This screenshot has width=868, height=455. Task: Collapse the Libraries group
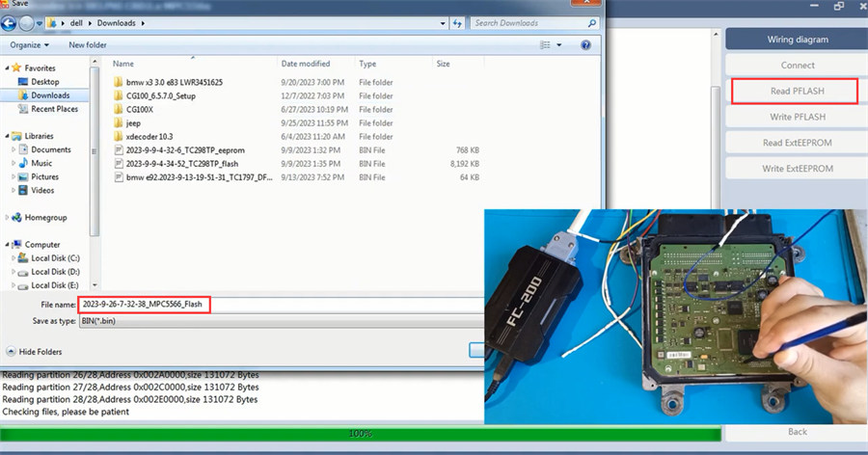coord(7,136)
